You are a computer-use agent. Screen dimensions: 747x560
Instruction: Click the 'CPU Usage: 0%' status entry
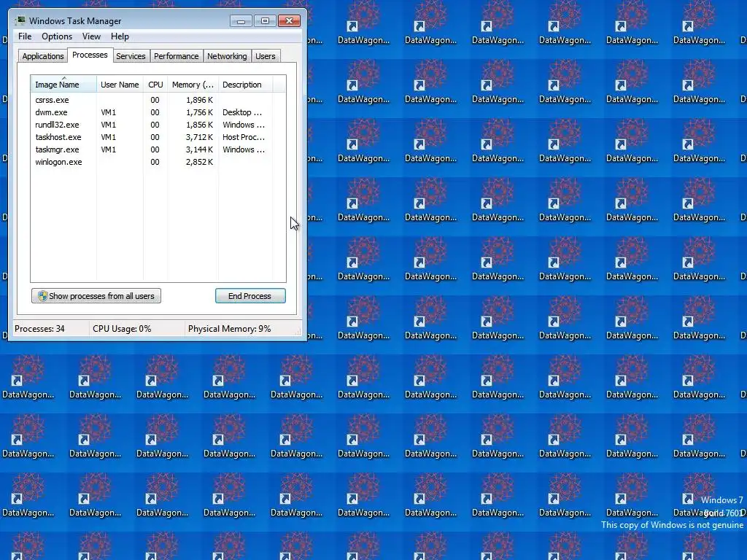pyautogui.click(x=122, y=329)
